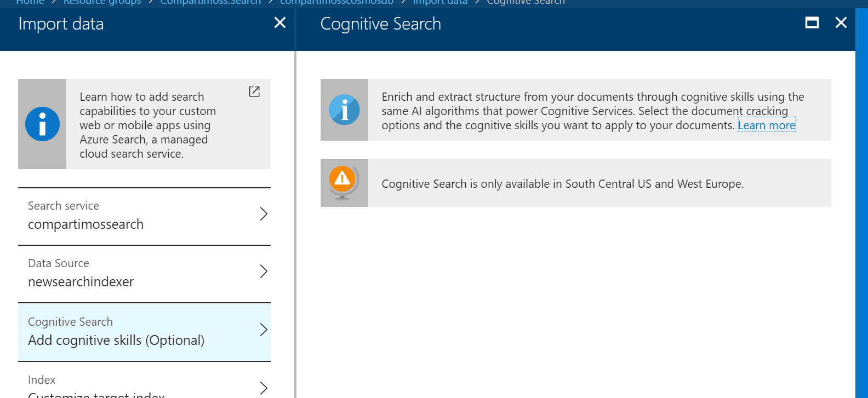Click orange warning icon about region availability
This screenshot has width=868, height=398.
coord(342,178)
